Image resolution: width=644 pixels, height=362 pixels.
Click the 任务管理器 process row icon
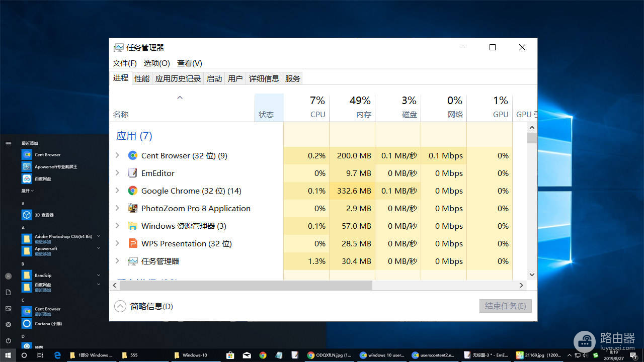tap(133, 261)
